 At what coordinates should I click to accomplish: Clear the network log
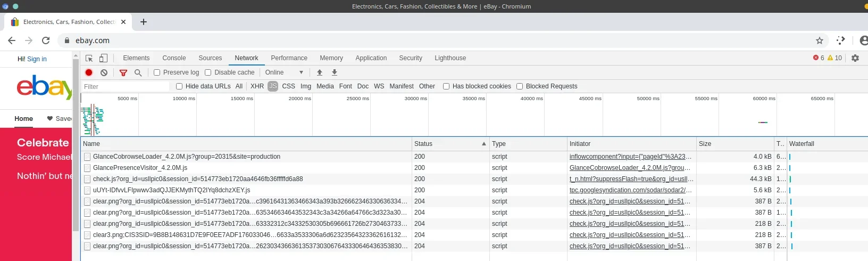104,72
